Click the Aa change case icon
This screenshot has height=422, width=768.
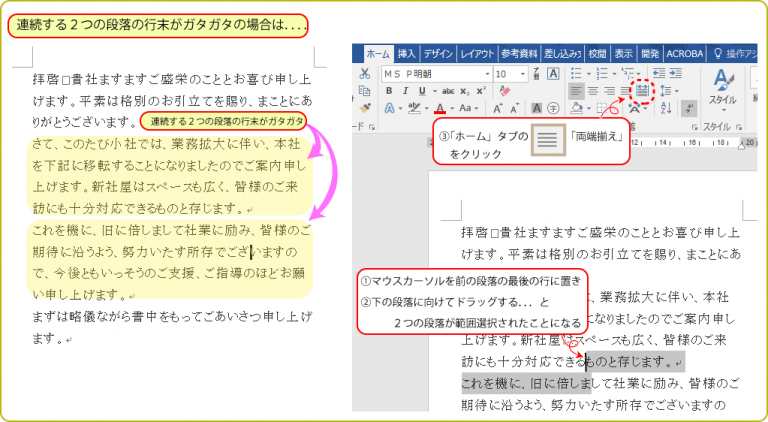point(465,108)
